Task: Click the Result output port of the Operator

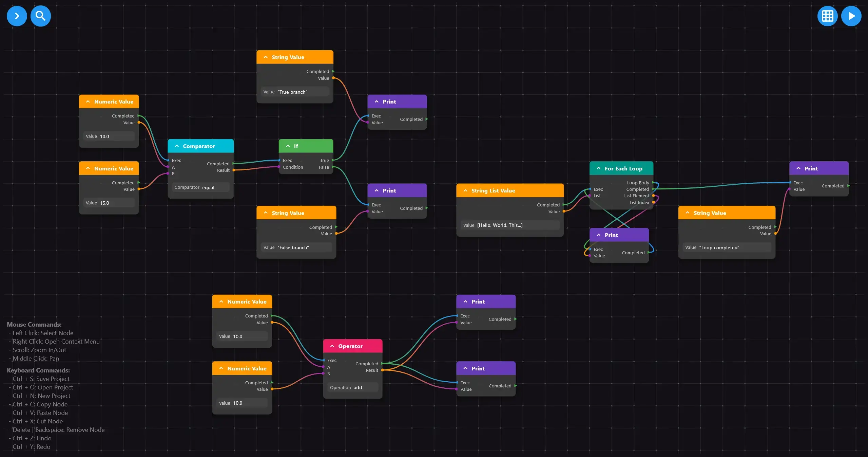Action: (382, 370)
